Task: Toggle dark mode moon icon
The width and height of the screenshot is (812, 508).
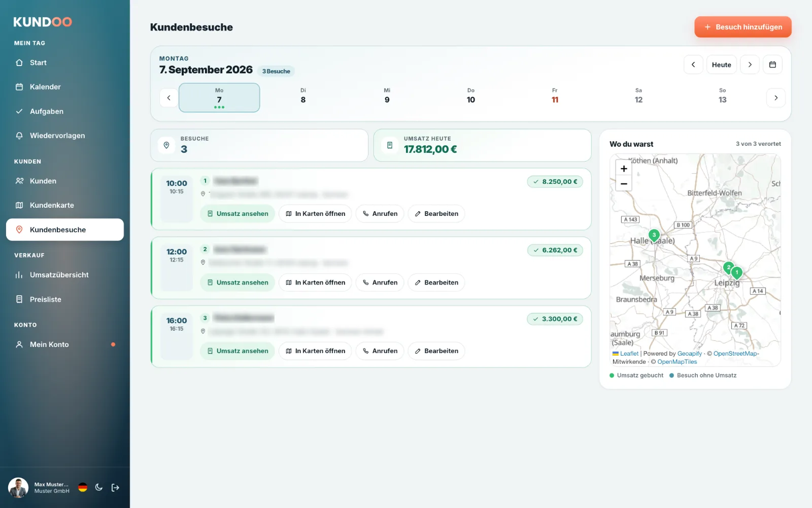Action: (x=99, y=487)
